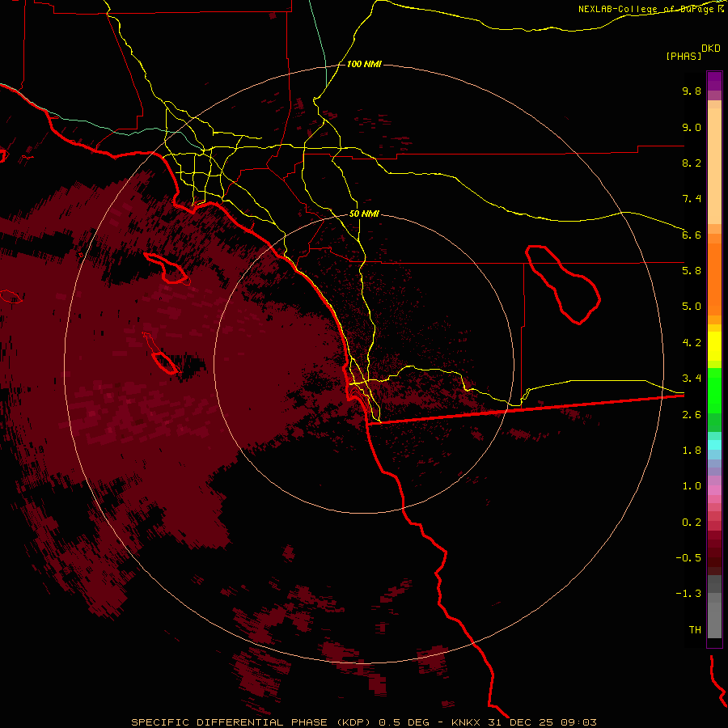
Task: Click the "DKD" unit label above scale
Action: [x=711, y=49]
